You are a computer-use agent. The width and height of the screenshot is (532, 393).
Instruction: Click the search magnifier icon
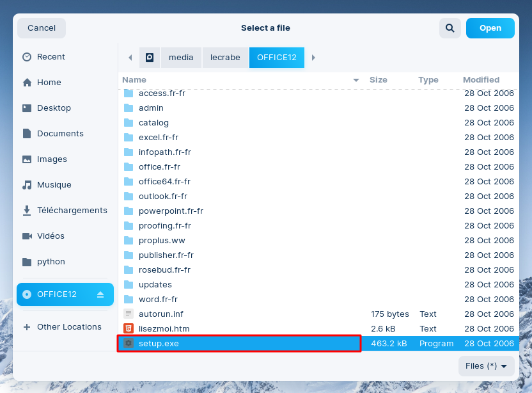click(x=450, y=28)
